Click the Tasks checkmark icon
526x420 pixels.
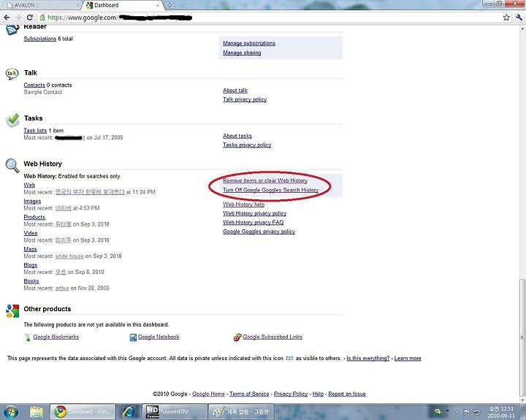tap(12, 120)
